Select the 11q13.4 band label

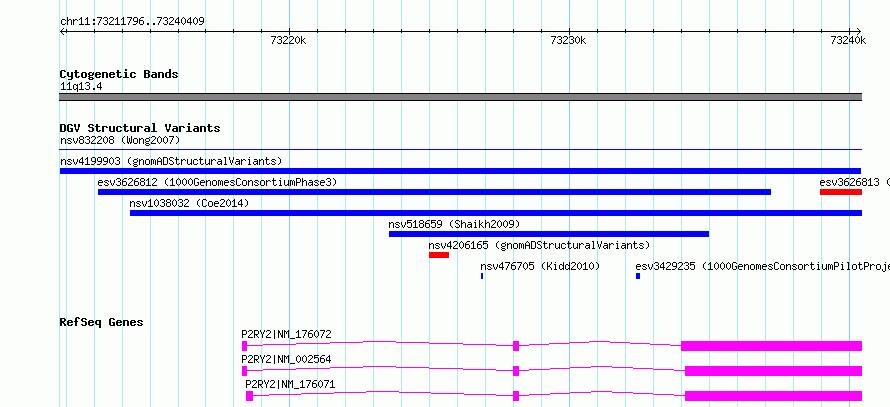point(81,87)
